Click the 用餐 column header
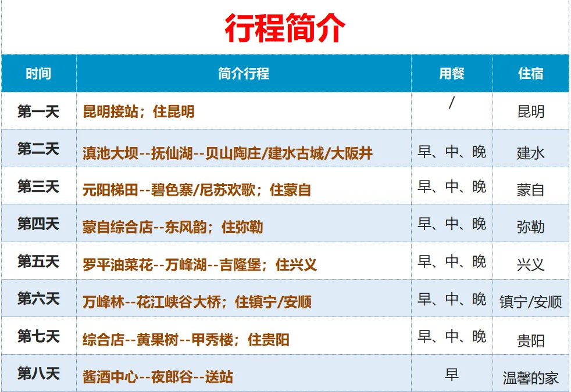The height and width of the screenshot is (392, 571). pyautogui.click(x=452, y=74)
